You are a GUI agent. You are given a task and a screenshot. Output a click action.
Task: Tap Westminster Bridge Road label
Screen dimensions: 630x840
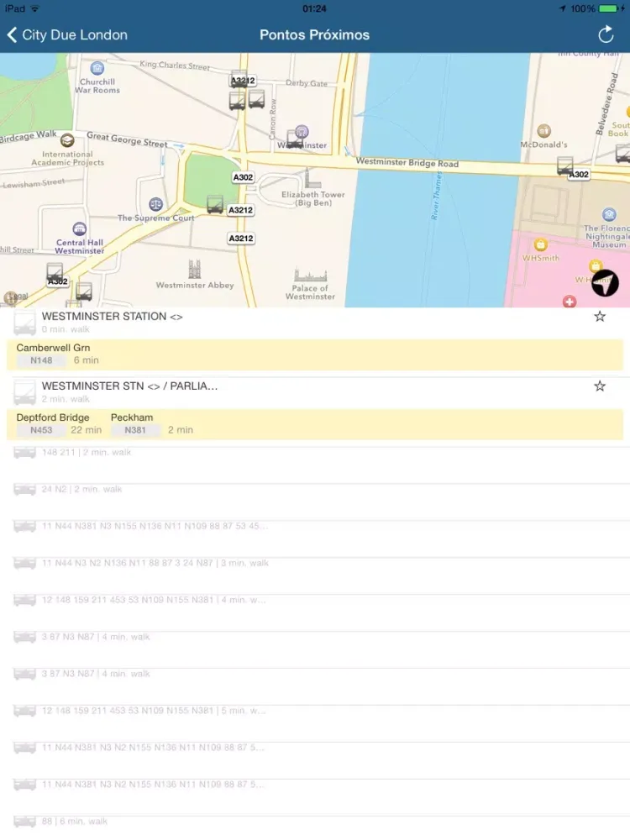[x=407, y=162]
